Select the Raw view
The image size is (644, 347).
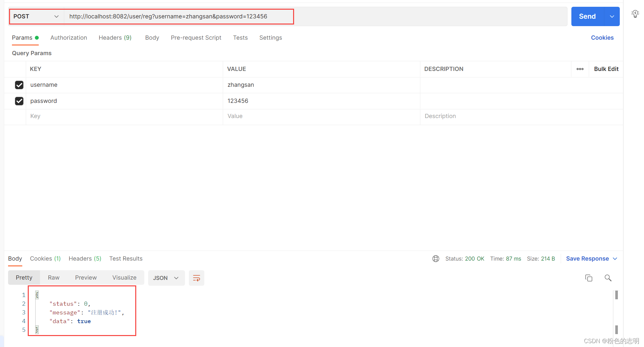pyautogui.click(x=54, y=278)
